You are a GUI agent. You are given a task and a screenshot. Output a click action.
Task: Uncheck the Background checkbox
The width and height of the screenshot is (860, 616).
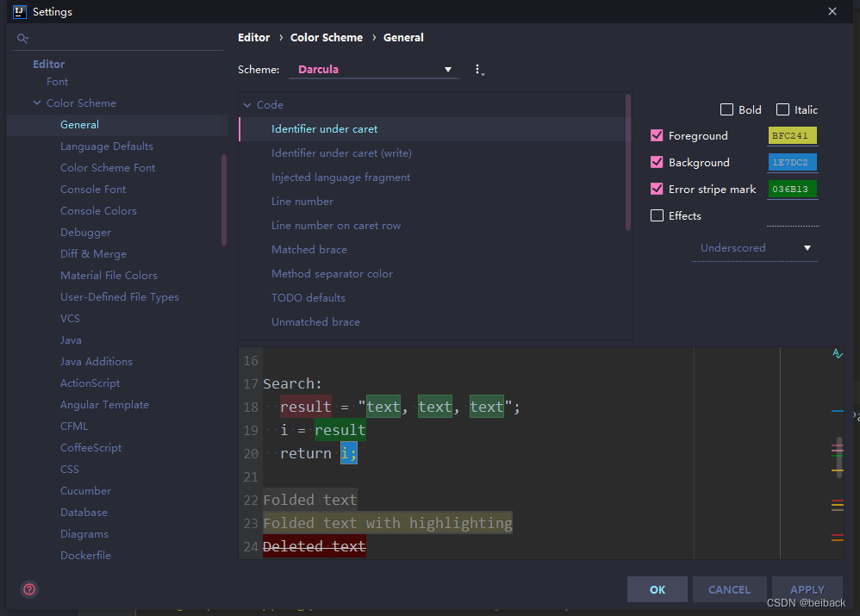tap(657, 162)
